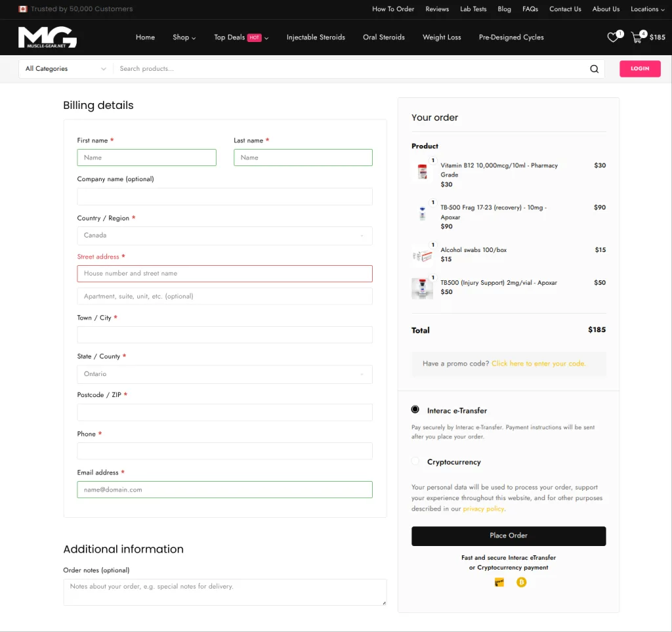Screen dimensions: 672x632
Task: Expand the State / County dropdown
Action: click(224, 374)
